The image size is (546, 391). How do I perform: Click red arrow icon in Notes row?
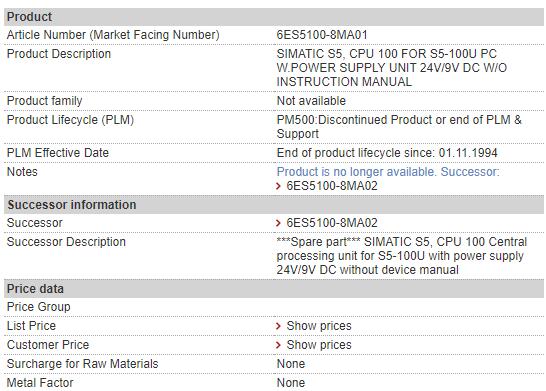coord(278,186)
